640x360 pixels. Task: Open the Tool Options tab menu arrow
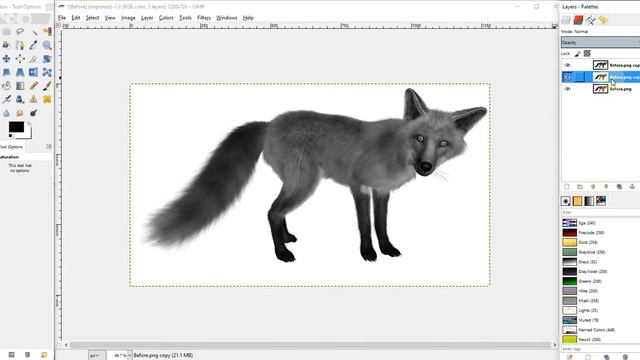click(49, 147)
